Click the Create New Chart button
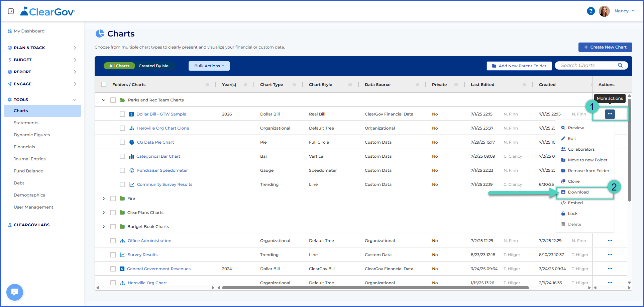 click(605, 47)
